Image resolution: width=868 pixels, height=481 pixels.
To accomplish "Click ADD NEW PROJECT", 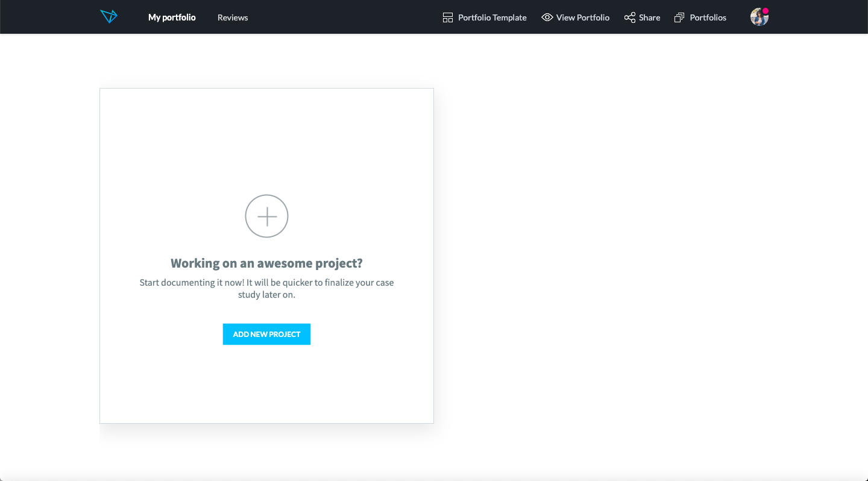I will [x=266, y=334].
